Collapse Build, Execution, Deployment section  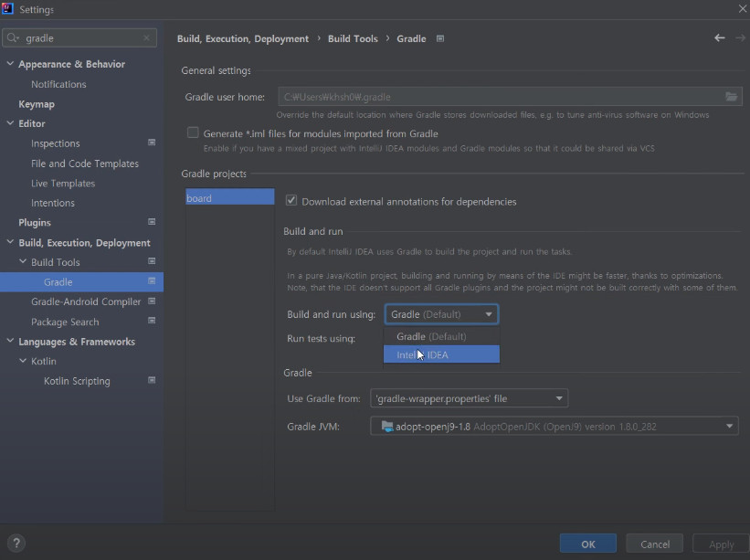[10, 242]
